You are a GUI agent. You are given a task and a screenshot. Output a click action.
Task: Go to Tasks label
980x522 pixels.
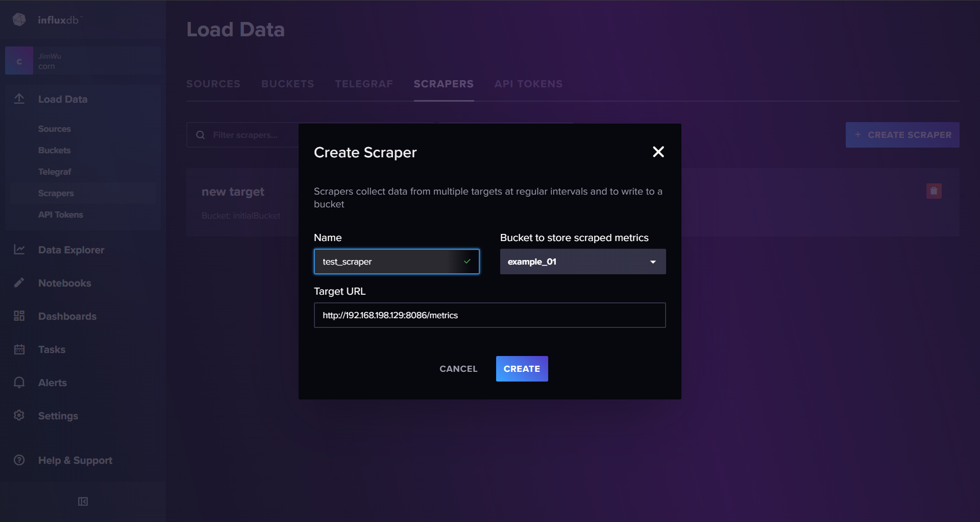(x=52, y=349)
